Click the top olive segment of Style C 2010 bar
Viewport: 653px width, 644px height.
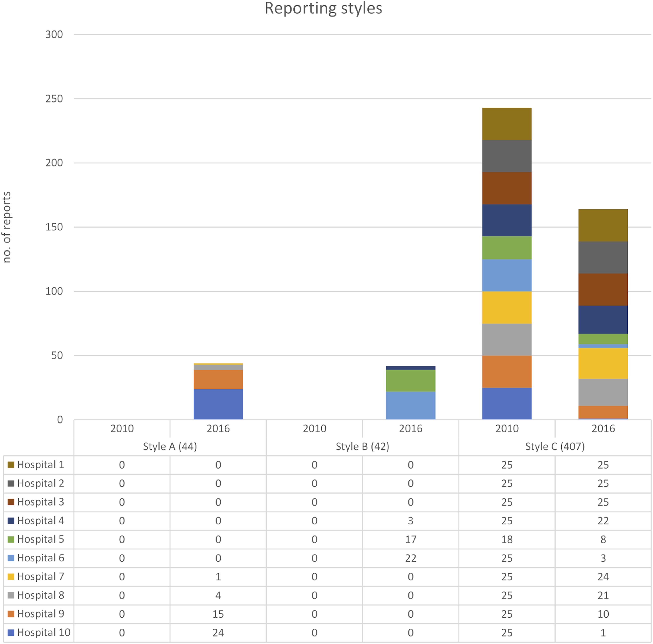pos(507,124)
